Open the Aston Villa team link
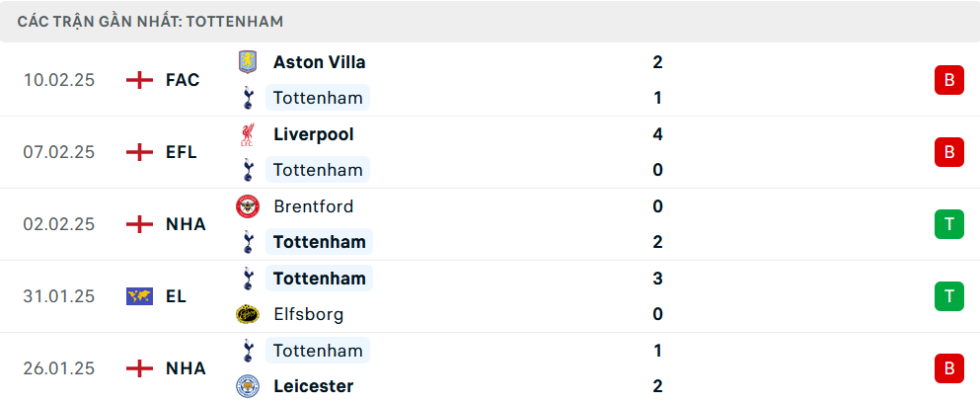 click(319, 62)
